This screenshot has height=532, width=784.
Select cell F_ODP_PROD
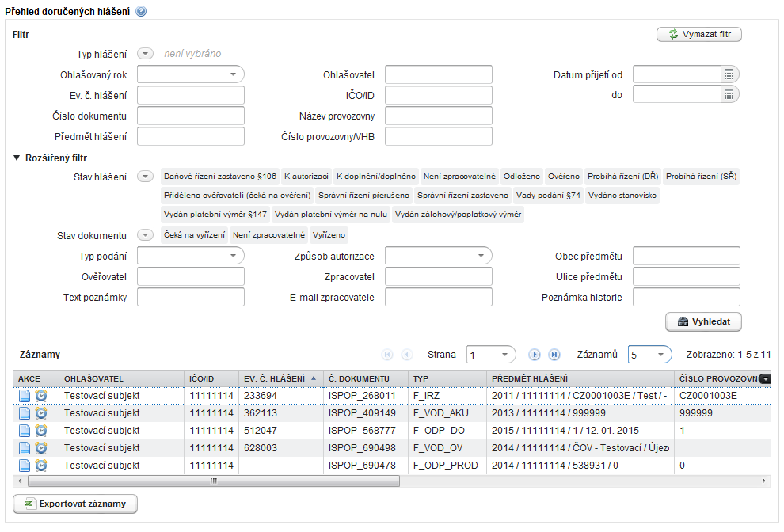pyautogui.click(x=446, y=465)
